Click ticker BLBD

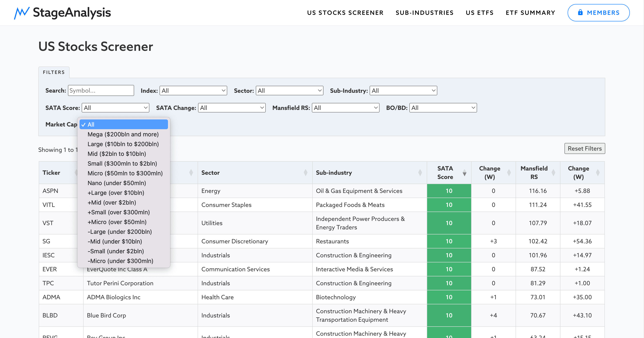[50, 316]
